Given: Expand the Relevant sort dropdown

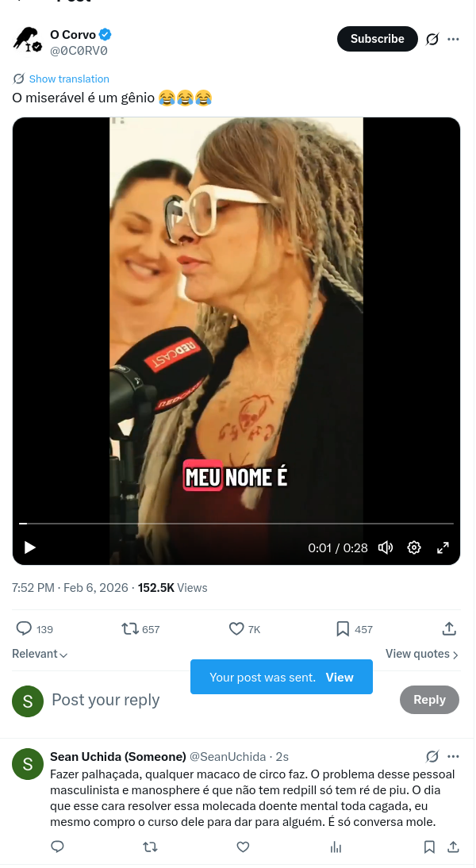Looking at the screenshot, I should pyautogui.click(x=40, y=654).
